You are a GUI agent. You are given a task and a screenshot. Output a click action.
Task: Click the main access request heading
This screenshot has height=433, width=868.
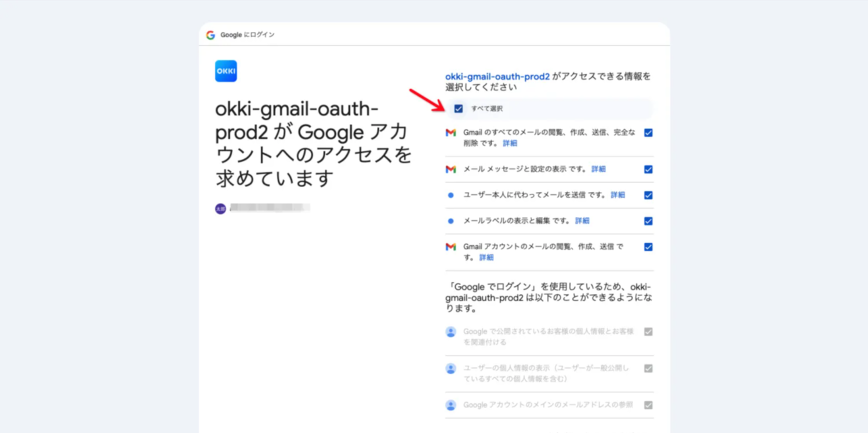tap(314, 143)
